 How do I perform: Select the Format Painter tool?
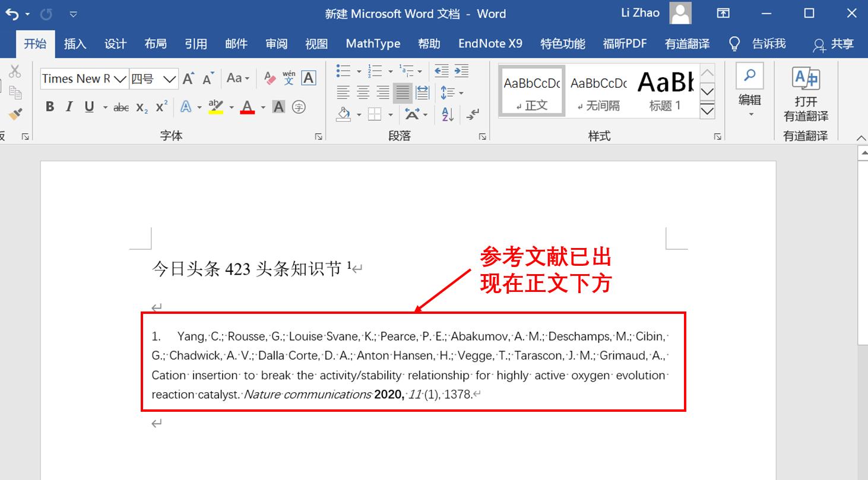[x=15, y=113]
